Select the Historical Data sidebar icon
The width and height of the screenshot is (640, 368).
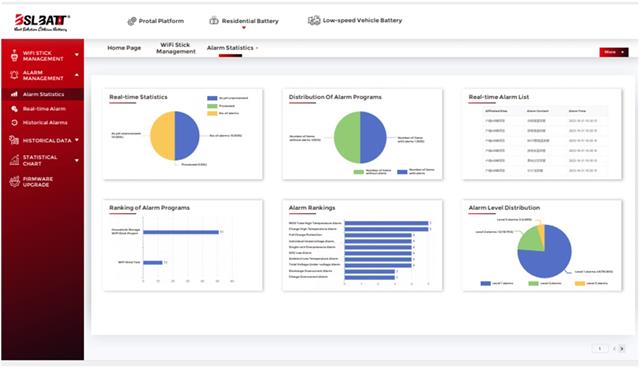point(14,140)
